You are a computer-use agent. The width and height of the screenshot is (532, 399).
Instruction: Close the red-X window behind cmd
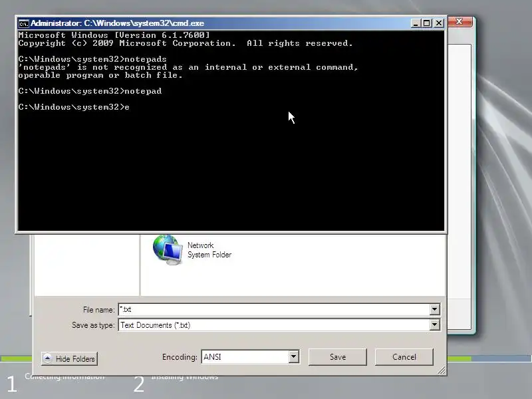click(x=460, y=21)
